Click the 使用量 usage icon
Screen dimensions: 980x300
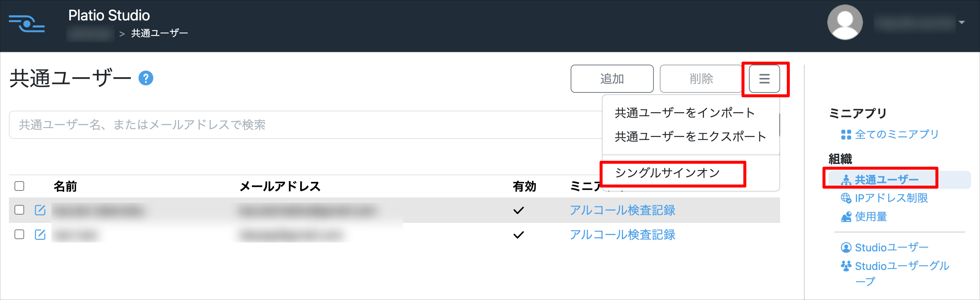846,217
